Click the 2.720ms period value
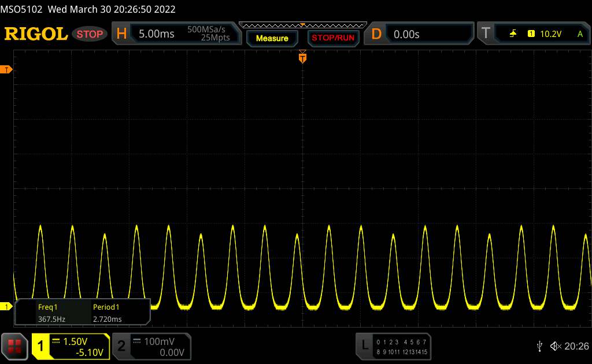This screenshot has height=364, width=592. [x=107, y=319]
